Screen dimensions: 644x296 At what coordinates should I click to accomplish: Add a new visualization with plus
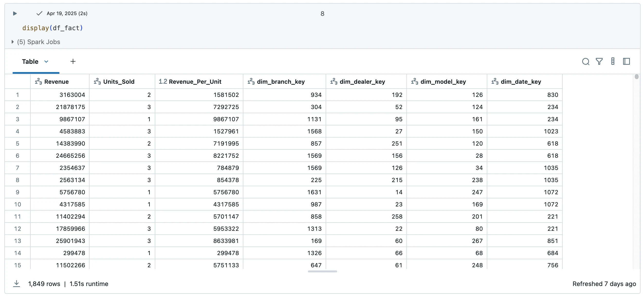point(73,62)
